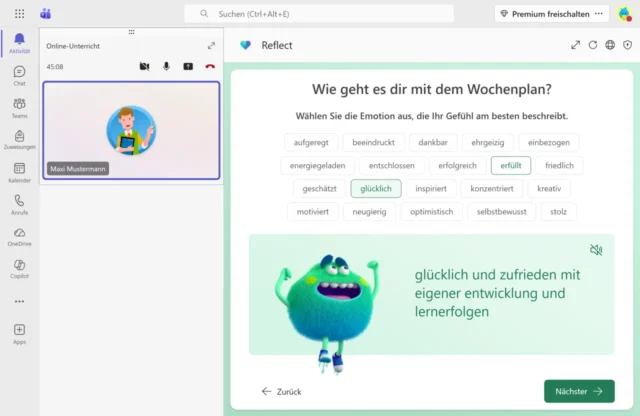Viewport: 640px width, 416px height.
Task: Pick the geschätzt emotion
Action: pyautogui.click(x=320, y=189)
